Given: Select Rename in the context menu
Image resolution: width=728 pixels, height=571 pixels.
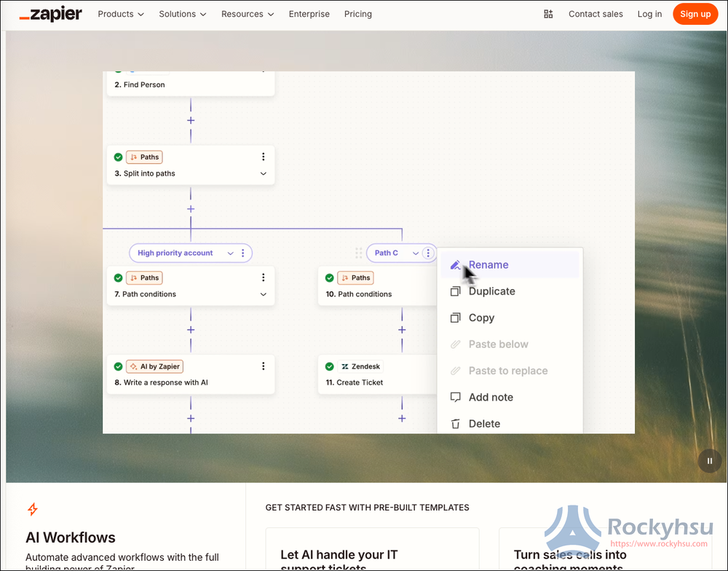Looking at the screenshot, I should pyautogui.click(x=510, y=265).
